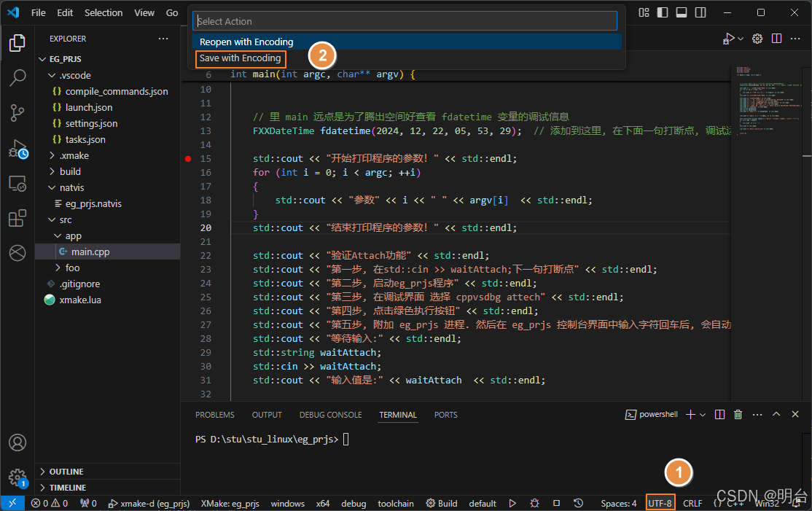Switch to the DEBUG CONSOLE tab

(330, 415)
